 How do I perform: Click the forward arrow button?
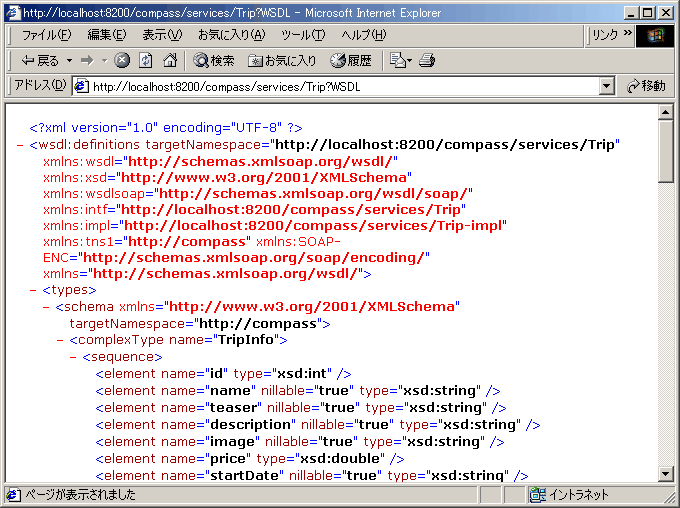click(x=87, y=61)
